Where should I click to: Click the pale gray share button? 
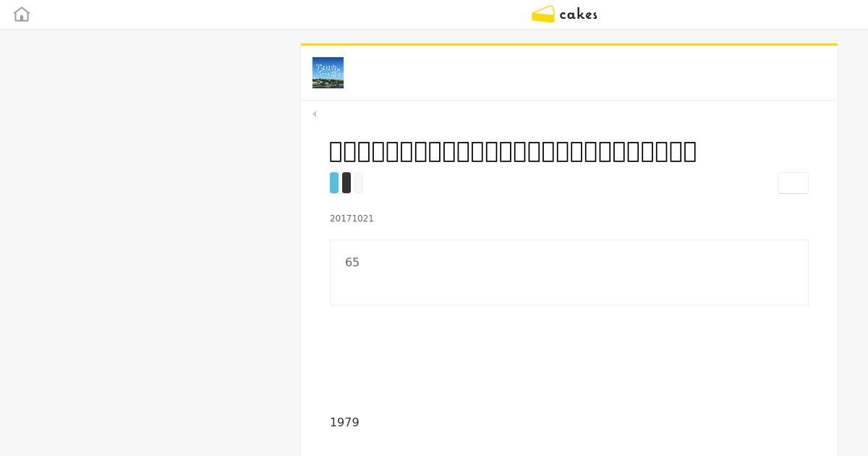[x=359, y=182]
